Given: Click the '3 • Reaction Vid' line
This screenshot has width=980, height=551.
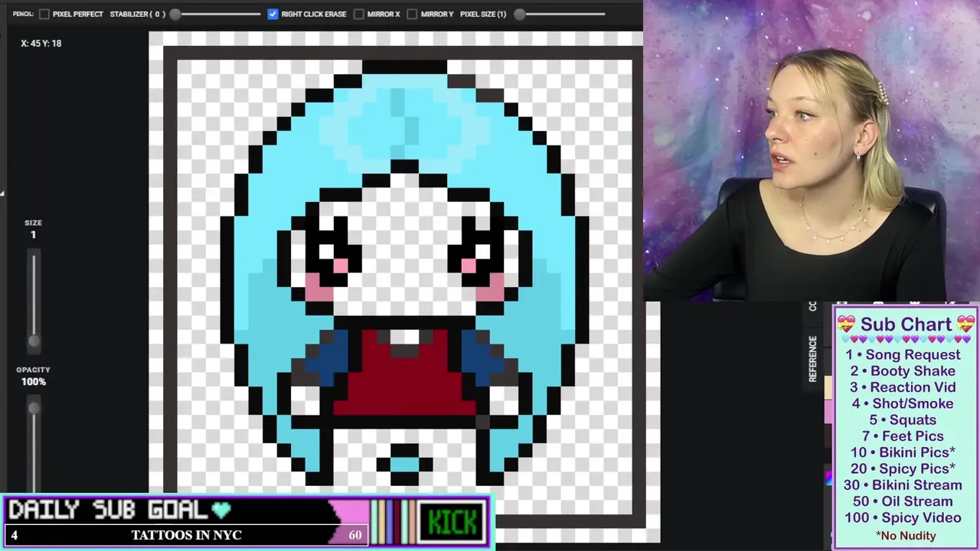Looking at the screenshot, I should coord(903,387).
